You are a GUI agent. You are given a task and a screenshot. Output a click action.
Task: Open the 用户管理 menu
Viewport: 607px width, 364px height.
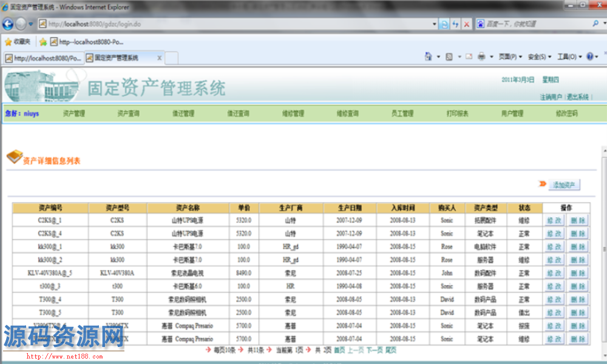coord(512,113)
